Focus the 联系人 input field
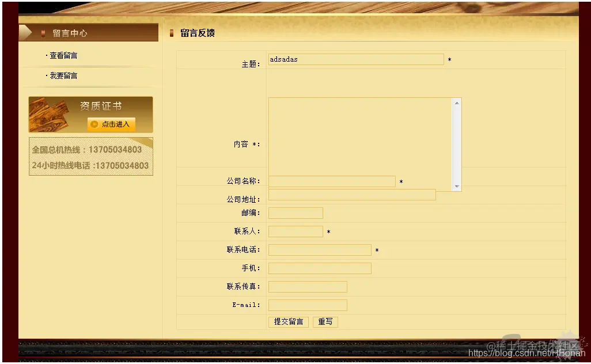This screenshot has width=591, height=364. click(x=295, y=232)
